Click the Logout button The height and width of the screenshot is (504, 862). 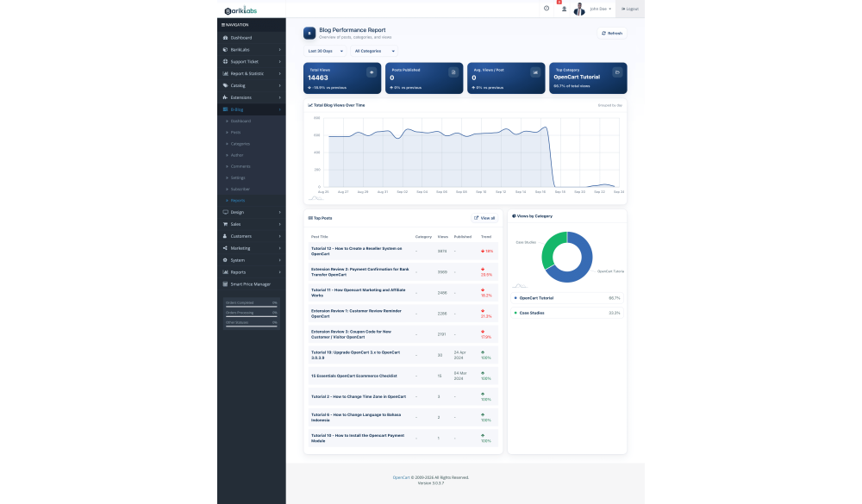630,9
